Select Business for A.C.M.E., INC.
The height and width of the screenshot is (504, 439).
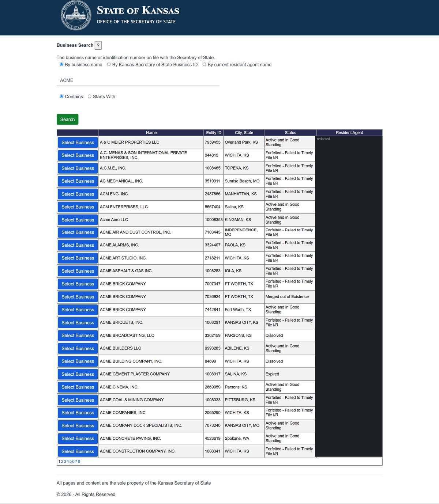point(78,168)
